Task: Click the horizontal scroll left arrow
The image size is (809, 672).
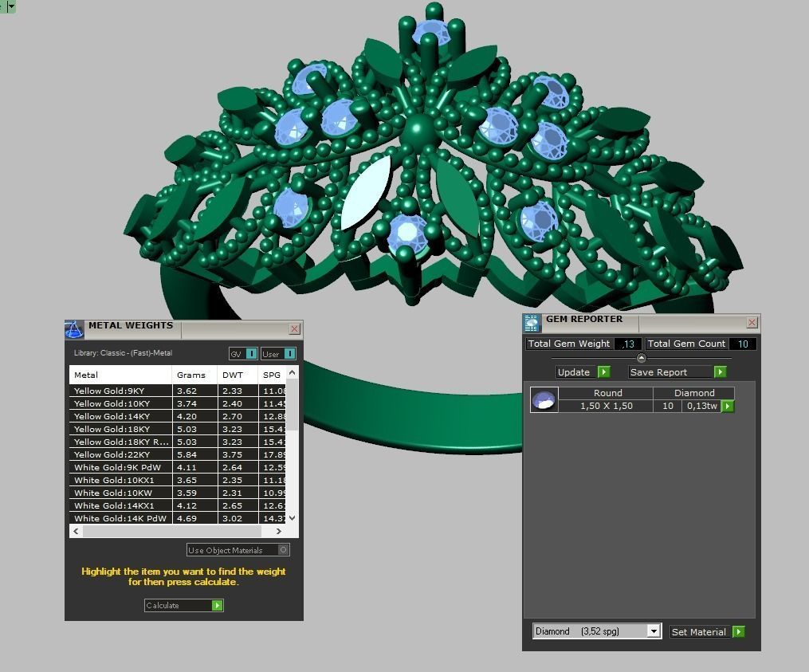Action: pyautogui.click(x=76, y=531)
